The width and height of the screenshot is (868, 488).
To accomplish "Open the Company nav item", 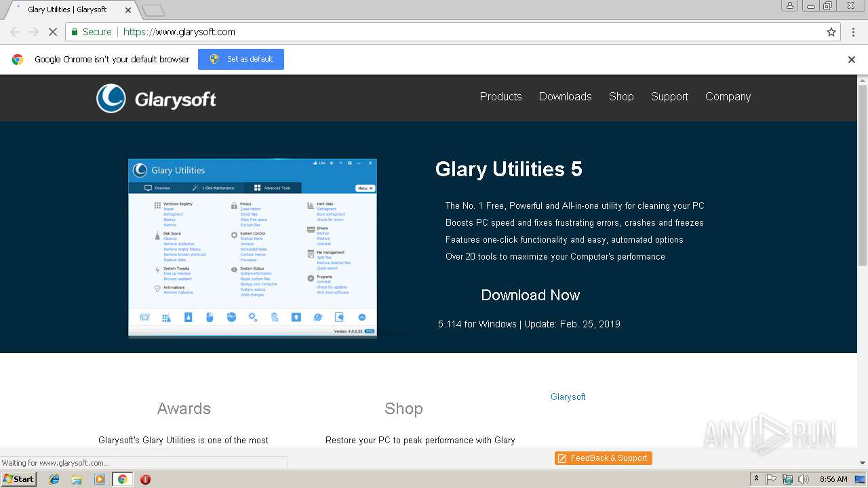I will [728, 96].
